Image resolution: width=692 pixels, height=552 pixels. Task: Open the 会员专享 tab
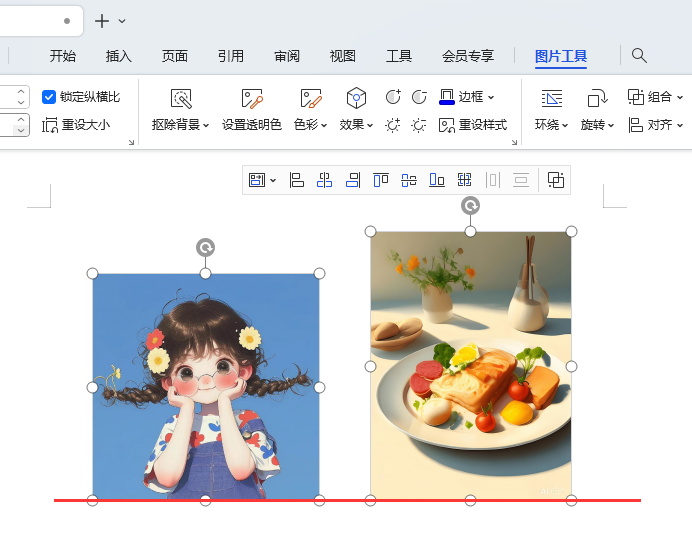click(468, 56)
